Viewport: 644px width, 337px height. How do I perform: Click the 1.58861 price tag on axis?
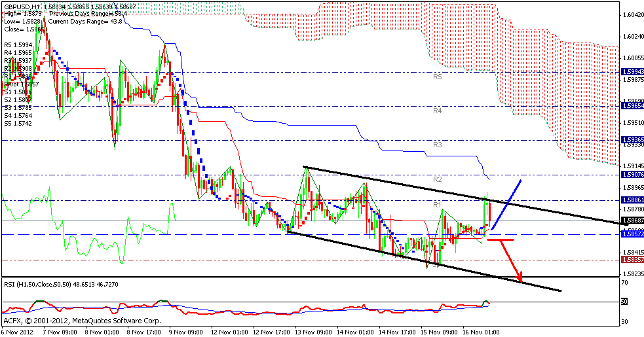632,200
